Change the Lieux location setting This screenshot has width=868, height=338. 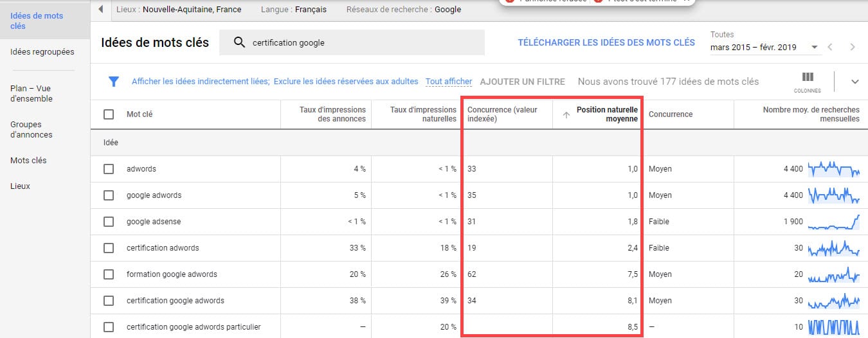pyautogui.click(x=179, y=10)
